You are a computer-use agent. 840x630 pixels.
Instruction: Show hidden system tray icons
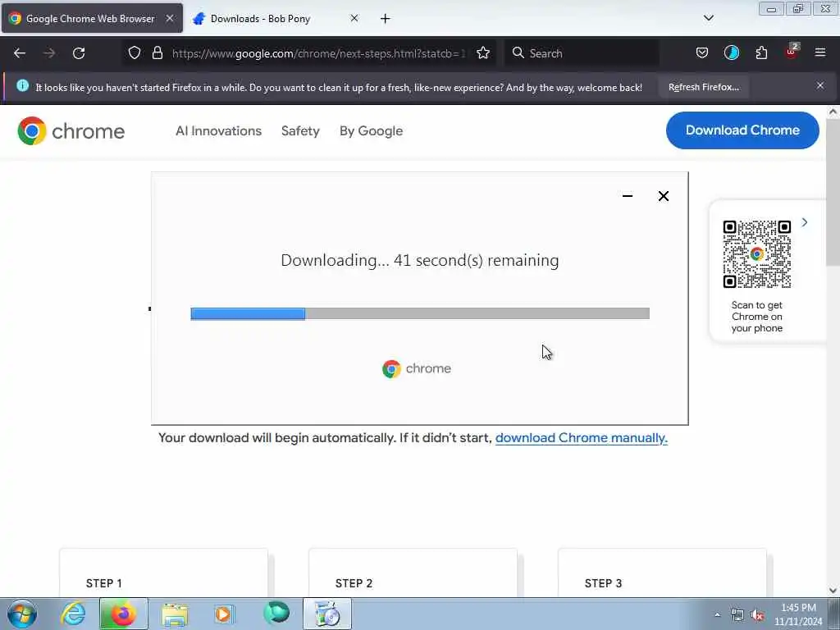pos(717,615)
